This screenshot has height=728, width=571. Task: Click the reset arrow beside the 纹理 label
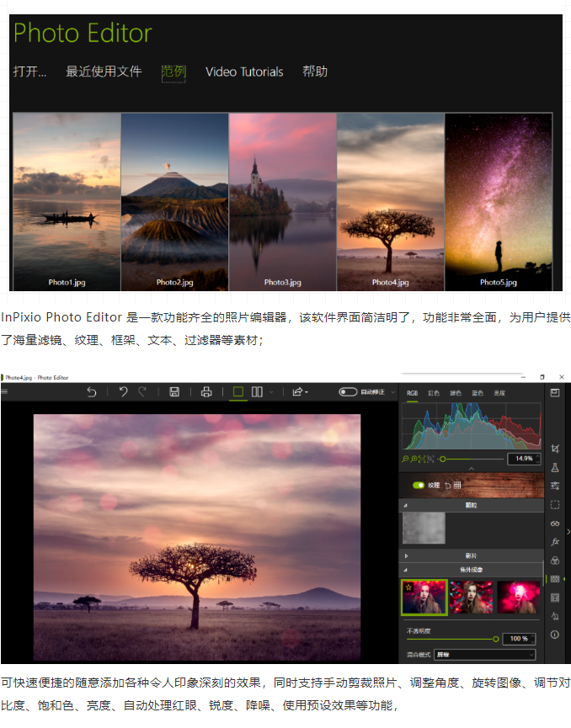click(448, 485)
